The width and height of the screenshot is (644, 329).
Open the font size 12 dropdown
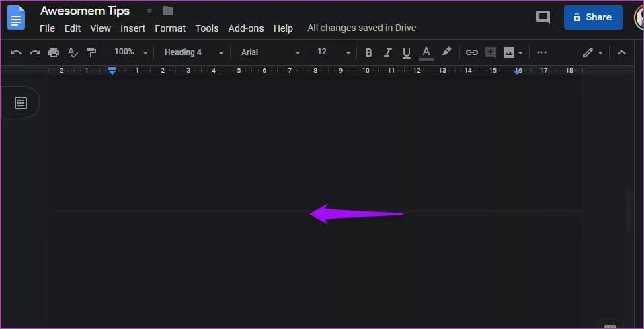tap(333, 52)
